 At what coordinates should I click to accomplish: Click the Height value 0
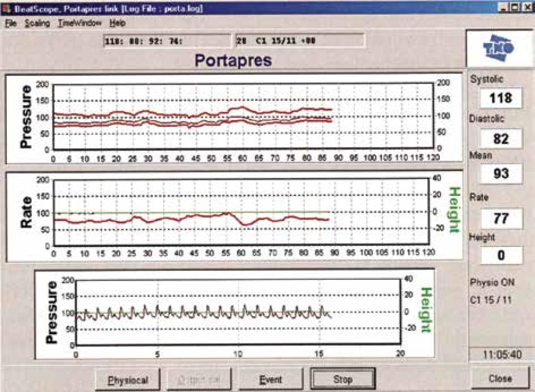[x=501, y=255]
